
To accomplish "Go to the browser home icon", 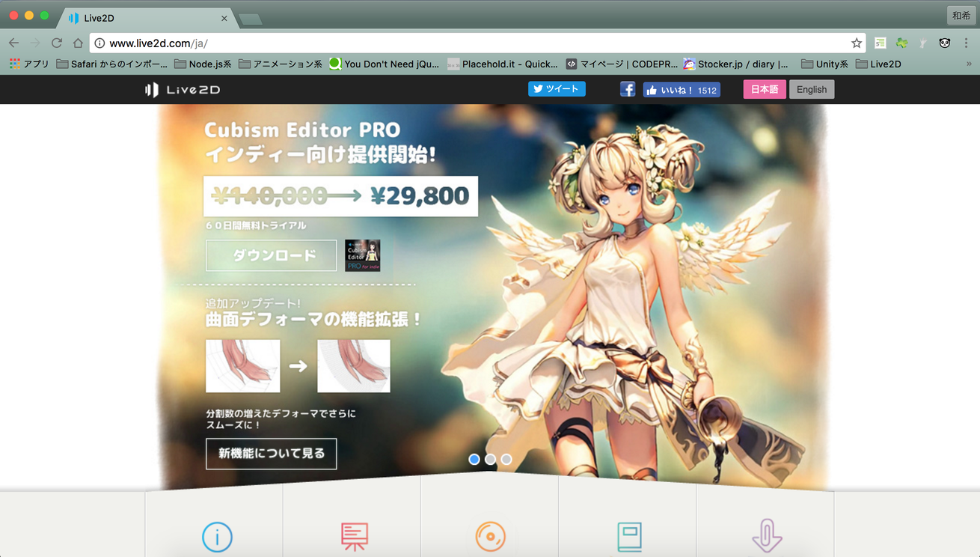I will point(78,43).
